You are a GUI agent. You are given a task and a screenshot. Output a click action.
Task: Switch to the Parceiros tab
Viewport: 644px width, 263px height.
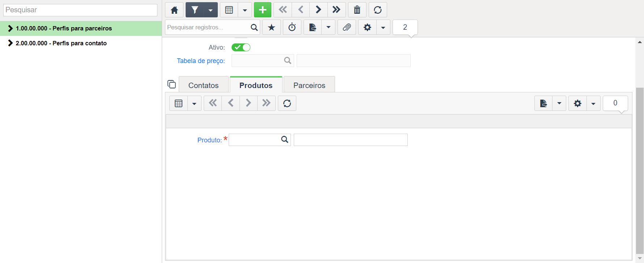click(309, 85)
